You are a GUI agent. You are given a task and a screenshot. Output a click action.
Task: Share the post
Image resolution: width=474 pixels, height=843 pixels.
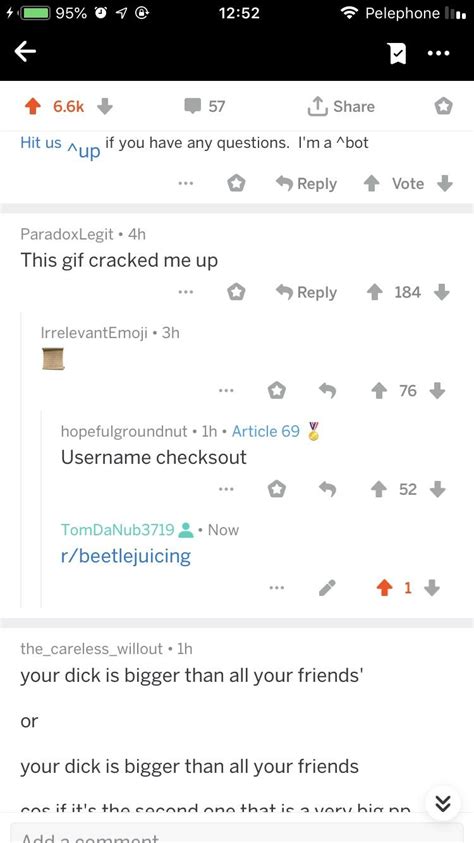pos(341,106)
